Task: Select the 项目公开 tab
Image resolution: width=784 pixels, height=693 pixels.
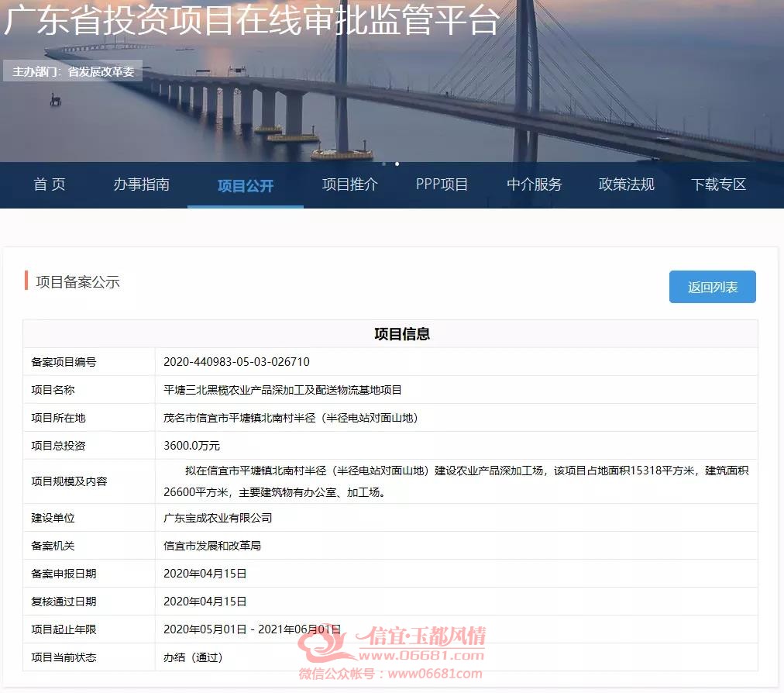Action: [x=246, y=186]
